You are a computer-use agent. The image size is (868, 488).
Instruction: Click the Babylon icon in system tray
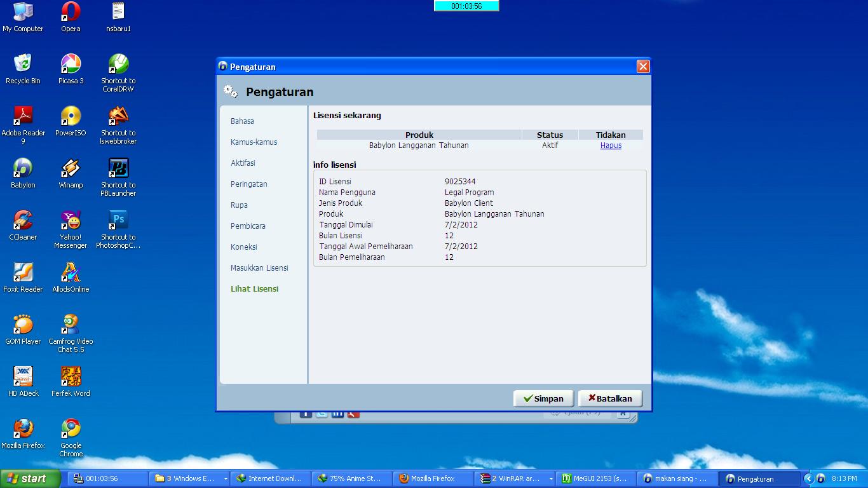[820, 478]
